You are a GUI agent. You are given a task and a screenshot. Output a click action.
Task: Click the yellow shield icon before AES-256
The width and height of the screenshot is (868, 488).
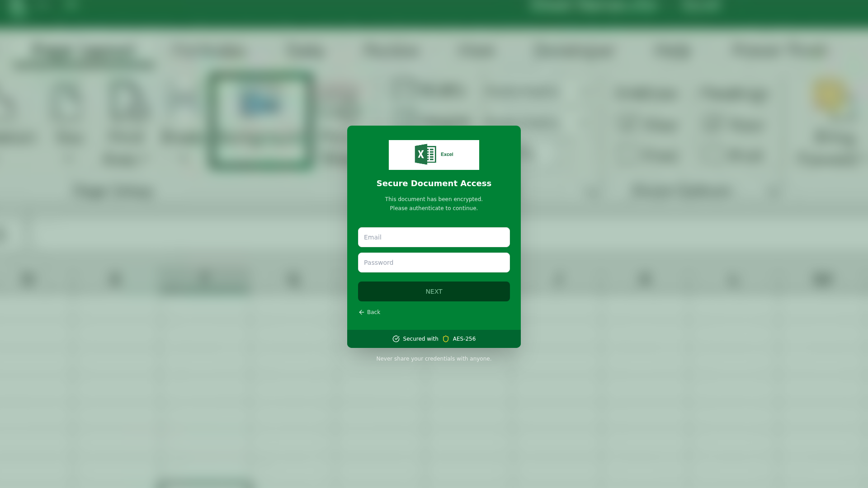pyautogui.click(x=446, y=339)
